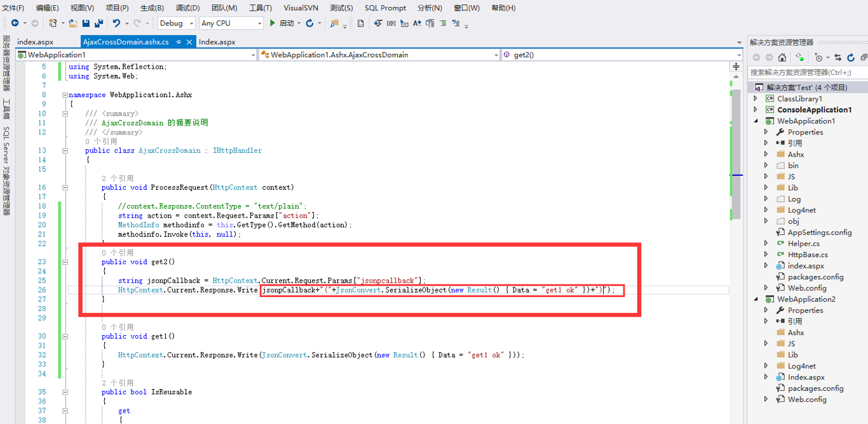Expand the ConsoleApplication1 project node
Screen dimensions: 868x424
pos(756,110)
